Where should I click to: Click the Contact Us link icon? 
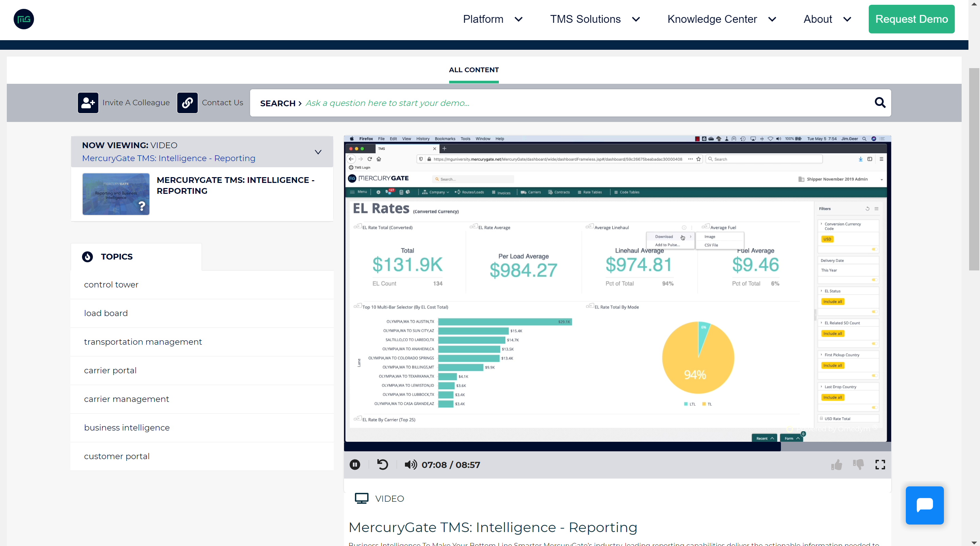tap(187, 103)
